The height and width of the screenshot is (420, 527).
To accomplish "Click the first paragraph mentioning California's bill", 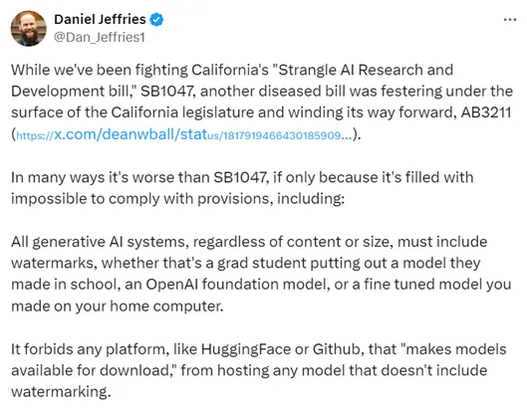I will [x=262, y=103].
